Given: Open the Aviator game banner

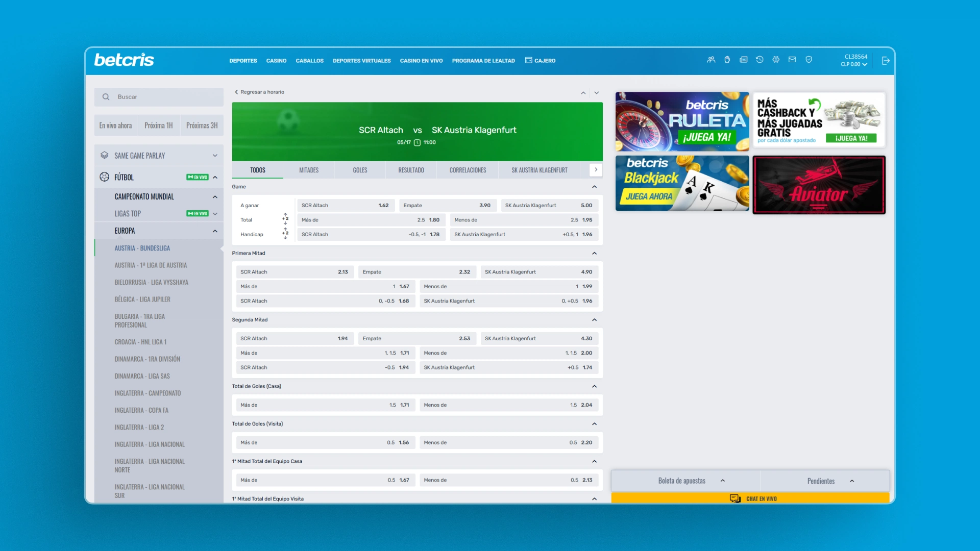Looking at the screenshot, I should click(819, 185).
